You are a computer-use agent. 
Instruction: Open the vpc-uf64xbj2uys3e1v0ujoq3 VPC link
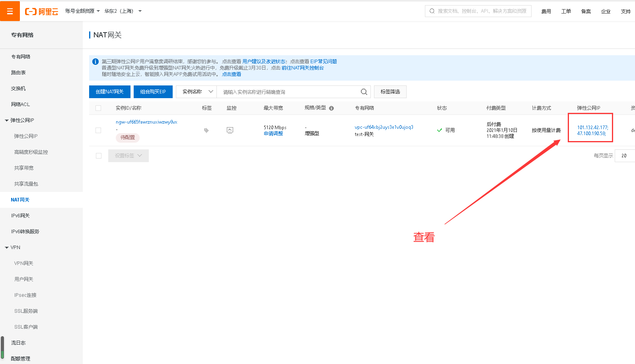coord(384,127)
